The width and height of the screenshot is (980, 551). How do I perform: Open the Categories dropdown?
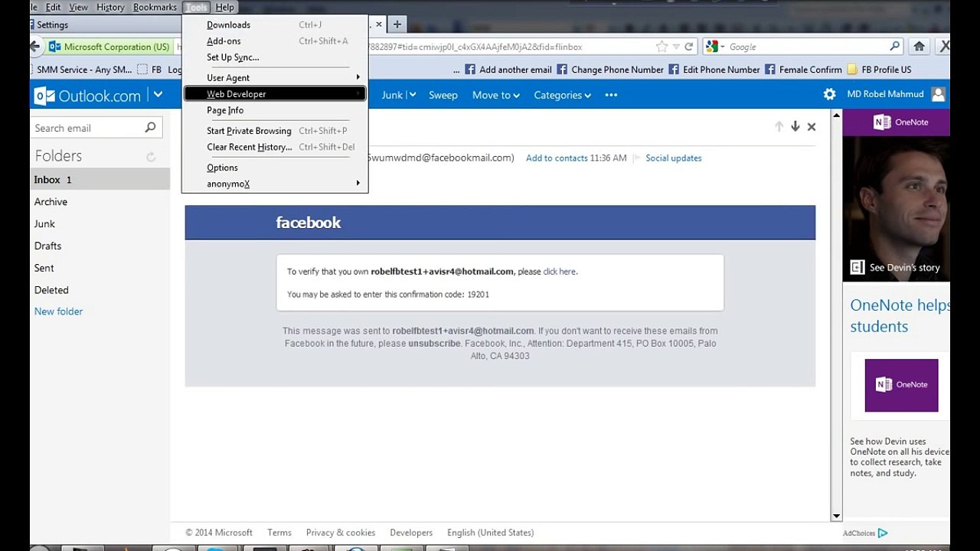[563, 95]
